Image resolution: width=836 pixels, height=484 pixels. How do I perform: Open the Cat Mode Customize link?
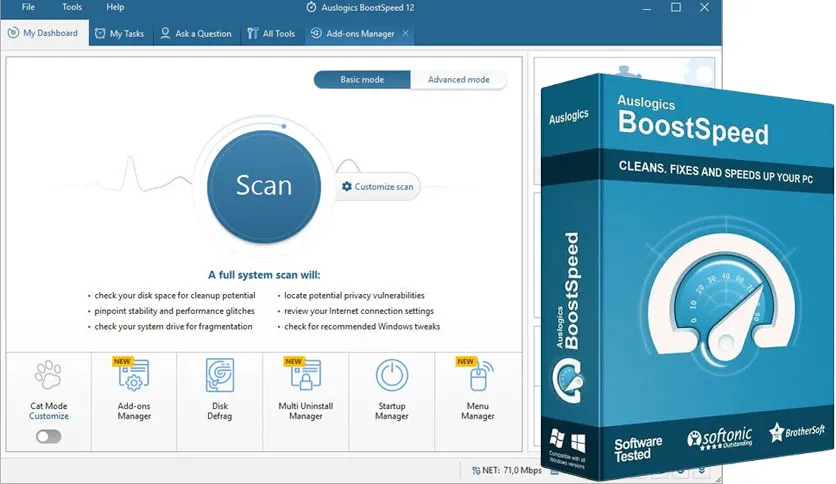pyautogui.click(x=49, y=416)
